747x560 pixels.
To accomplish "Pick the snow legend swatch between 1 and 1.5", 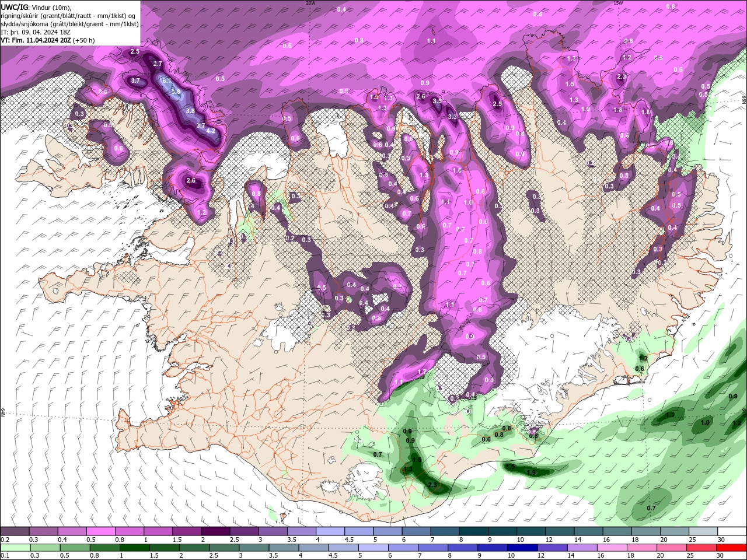I will click(x=158, y=531).
